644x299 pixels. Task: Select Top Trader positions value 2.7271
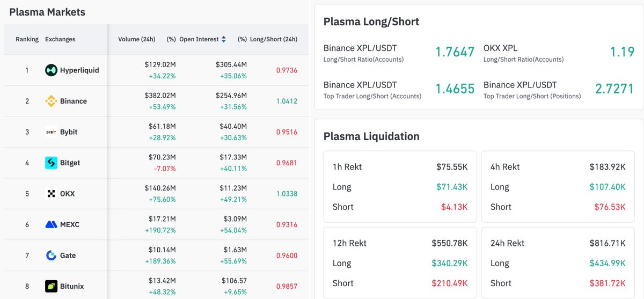click(x=614, y=89)
